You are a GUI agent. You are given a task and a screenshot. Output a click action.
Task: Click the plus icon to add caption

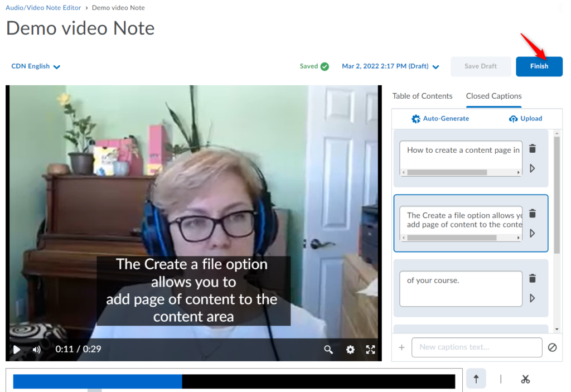coord(401,347)
